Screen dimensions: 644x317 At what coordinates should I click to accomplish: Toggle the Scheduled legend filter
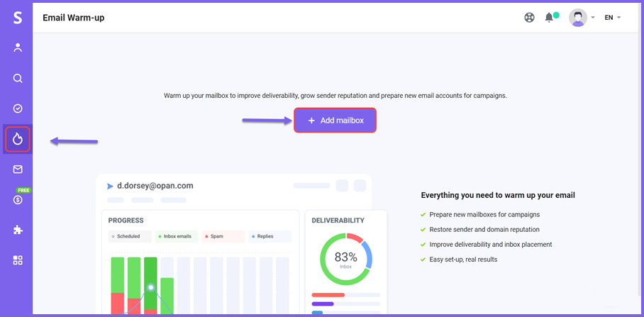click(x=130, y=237)
